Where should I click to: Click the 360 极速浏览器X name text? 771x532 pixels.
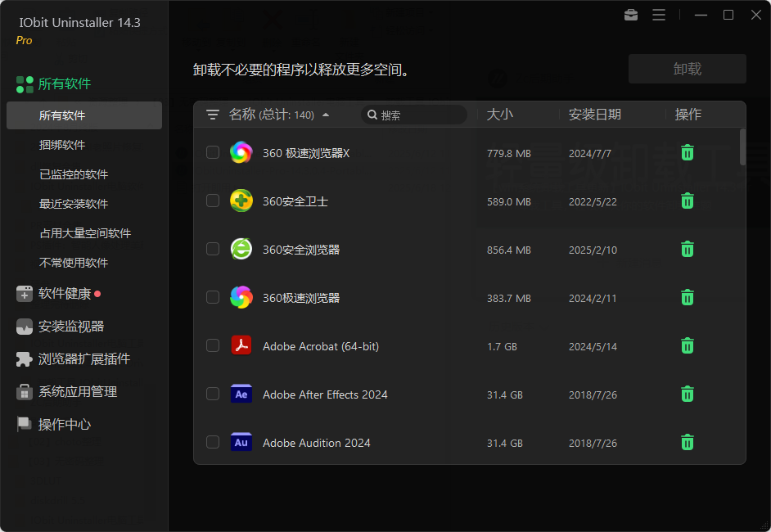[306, 153]
